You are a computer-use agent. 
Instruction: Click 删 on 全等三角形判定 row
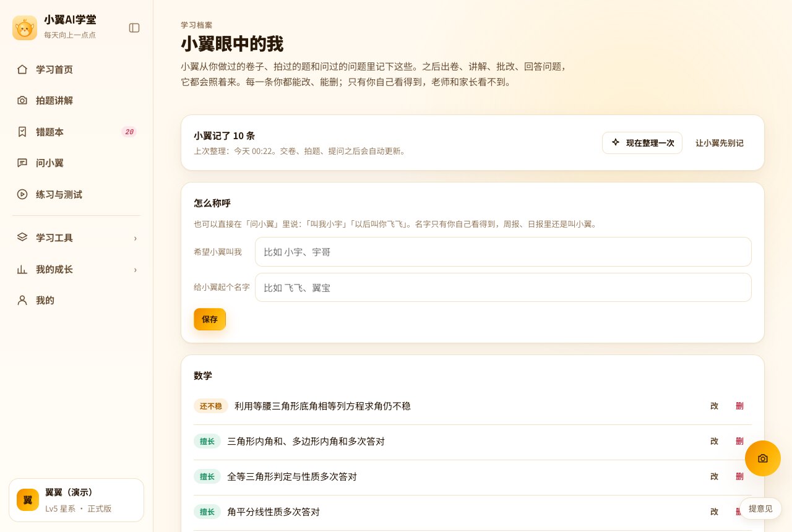pyautogui.click(x=739, y=476)
